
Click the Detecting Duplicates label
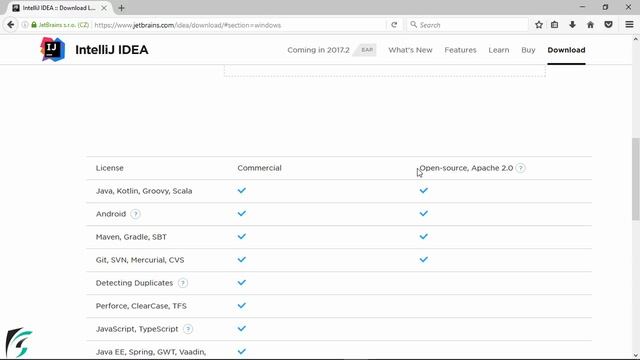coord(134,283)
